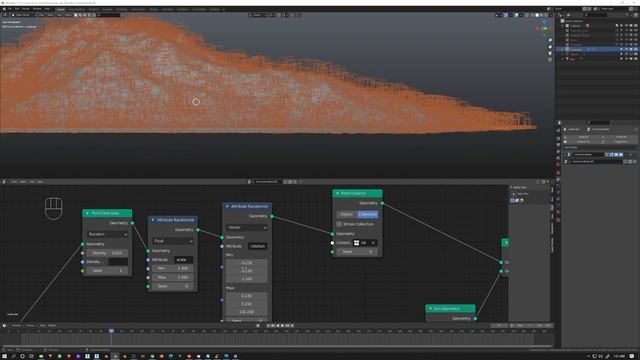This screenshot has height=360, width=640.
Task: Adjust Density value in Point Distribute
Action: [x=107, y=253]
